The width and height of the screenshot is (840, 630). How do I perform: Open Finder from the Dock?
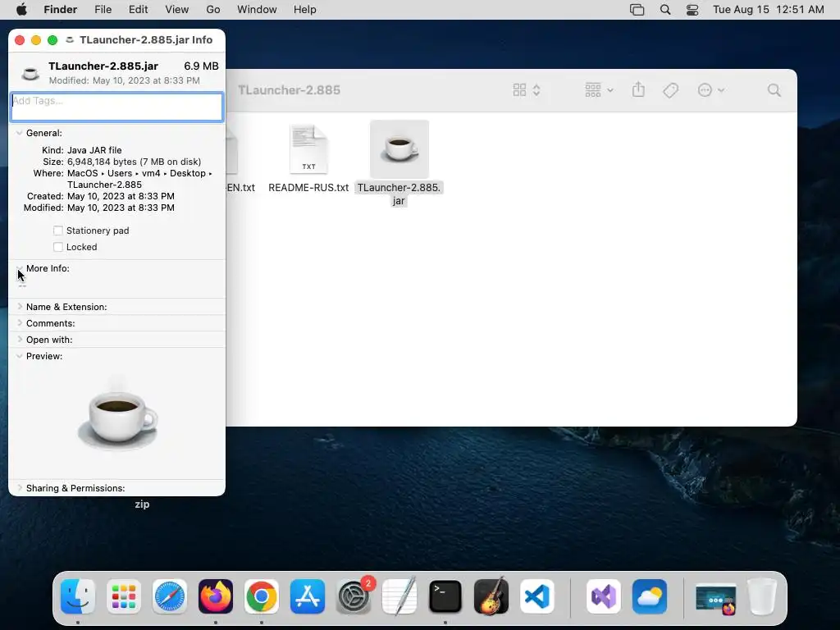click(78, 596)
